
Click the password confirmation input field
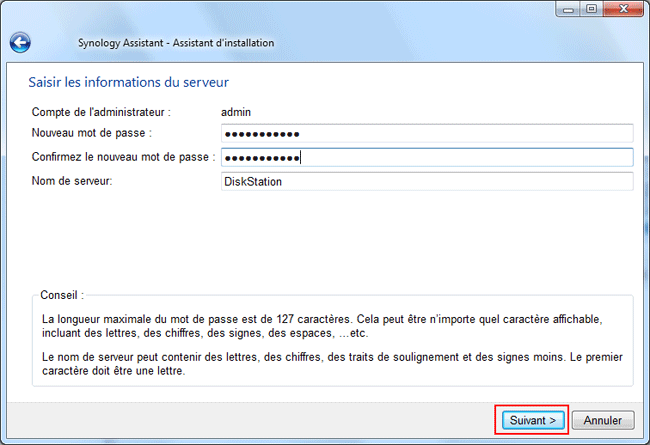pyautogui.click(x=427, y=157)
